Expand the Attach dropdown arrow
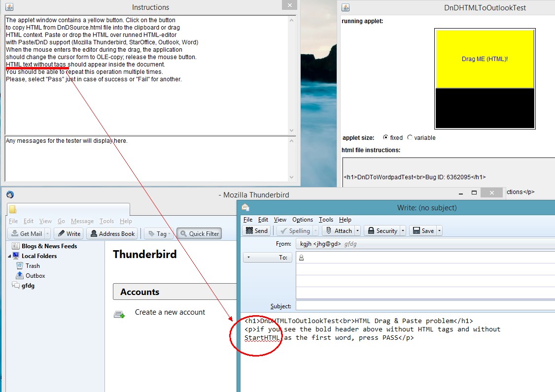Viewport: 555px width, 392px height. coord(358,230)
